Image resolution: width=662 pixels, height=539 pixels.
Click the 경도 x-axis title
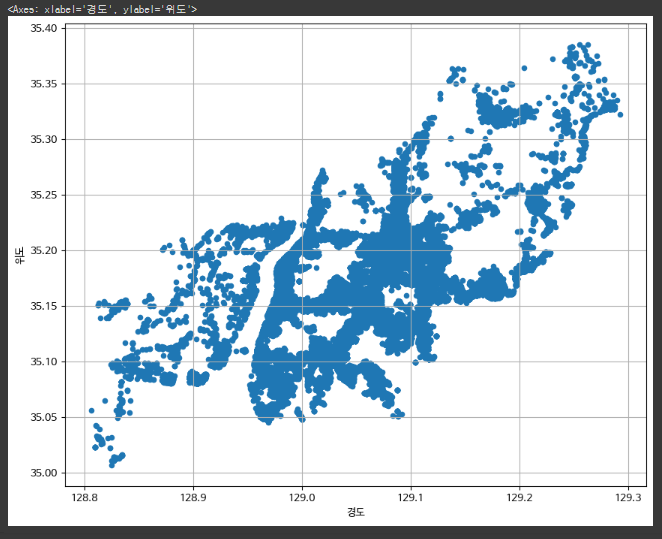click(356, 512)
